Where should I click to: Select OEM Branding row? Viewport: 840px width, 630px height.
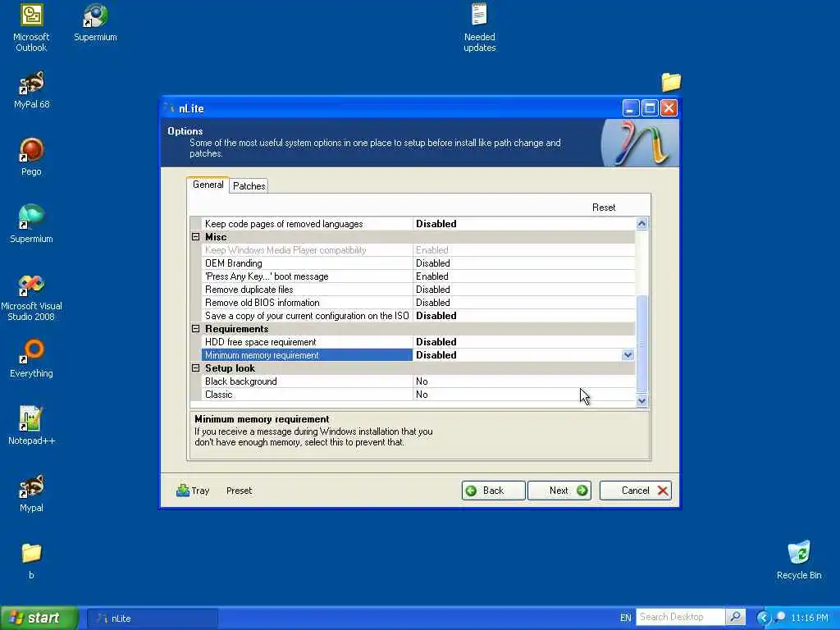pos(418,263)
